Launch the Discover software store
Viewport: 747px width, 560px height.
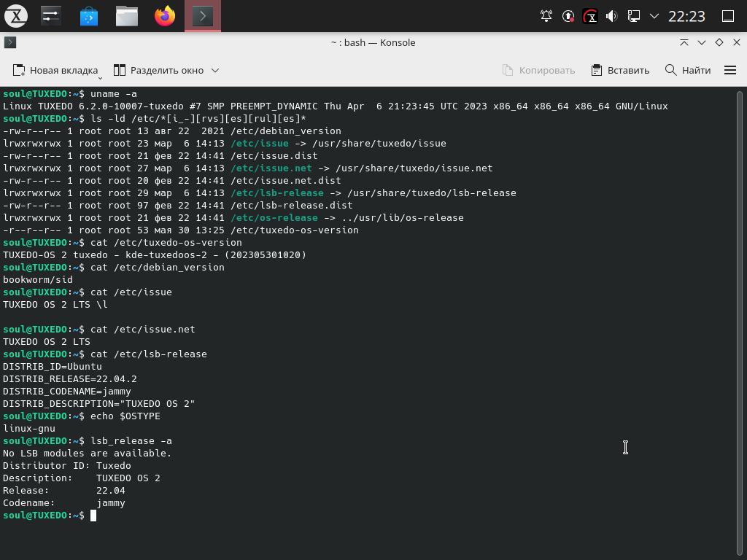(88, 16)
